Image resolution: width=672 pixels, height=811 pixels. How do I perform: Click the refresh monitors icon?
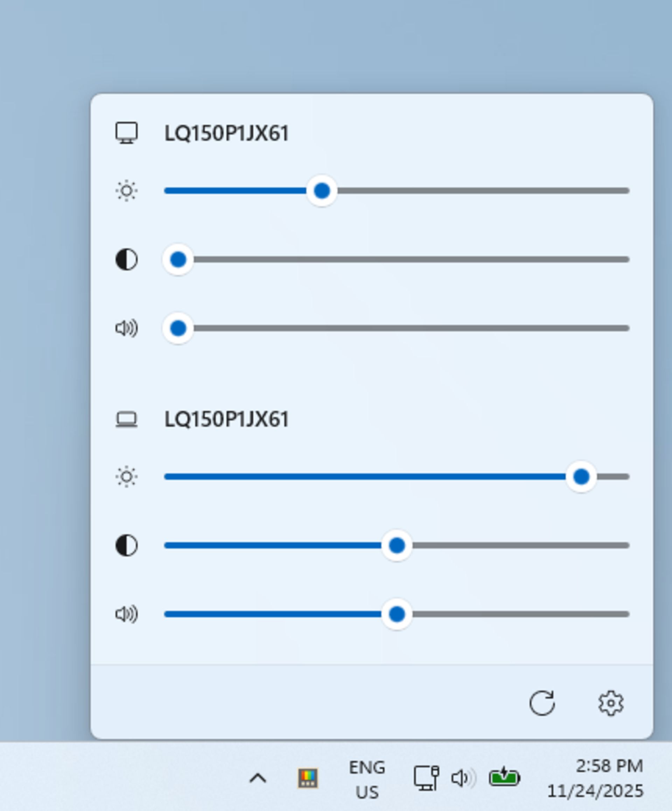point(542,703)
